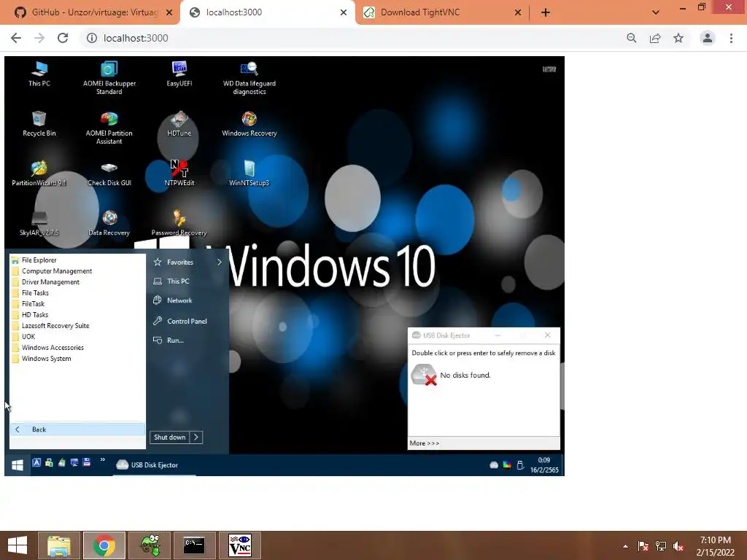Screen dimensions: 747x560
Task: Open host Windows Start button
Action: [x=18, y=545]
